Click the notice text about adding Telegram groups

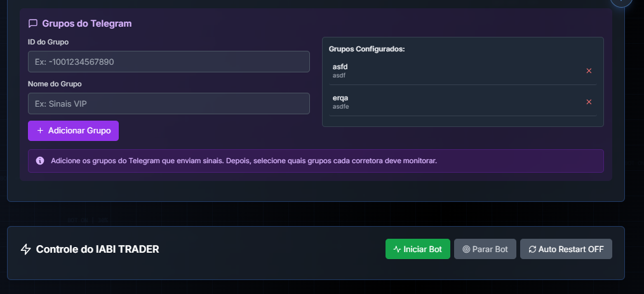coord(244,161)
